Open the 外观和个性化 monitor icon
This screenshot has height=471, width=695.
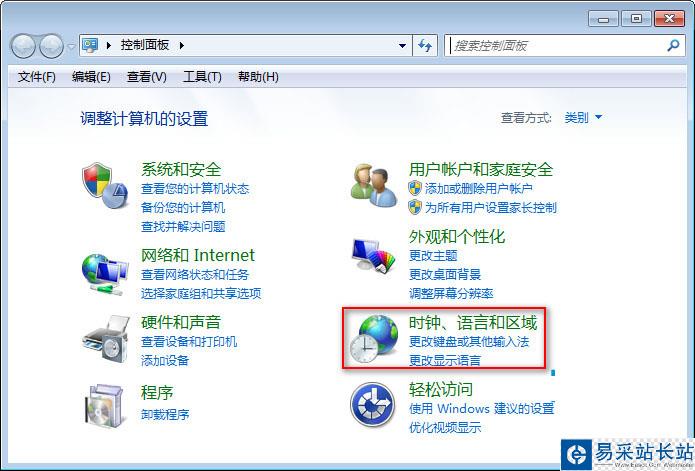coord(373,254)
